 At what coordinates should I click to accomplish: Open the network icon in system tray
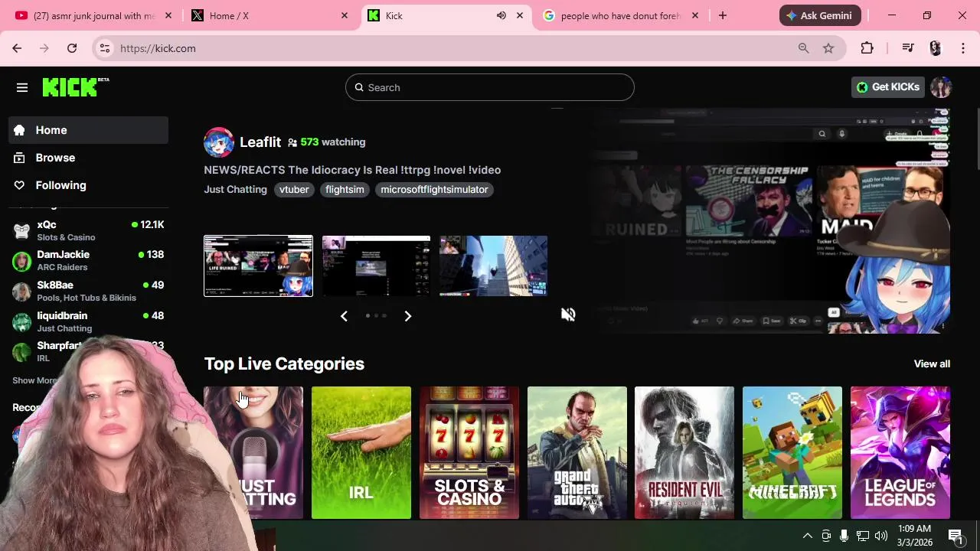pos(863,536)
